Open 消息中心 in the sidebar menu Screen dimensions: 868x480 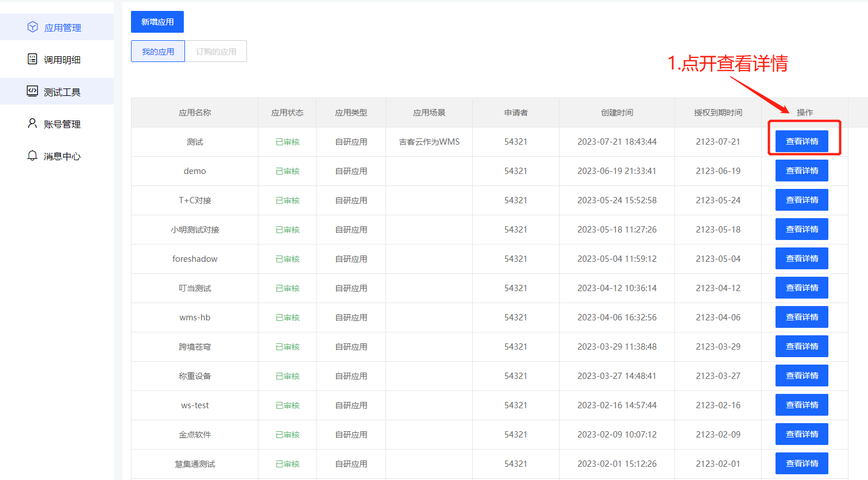tap(62, 156)
